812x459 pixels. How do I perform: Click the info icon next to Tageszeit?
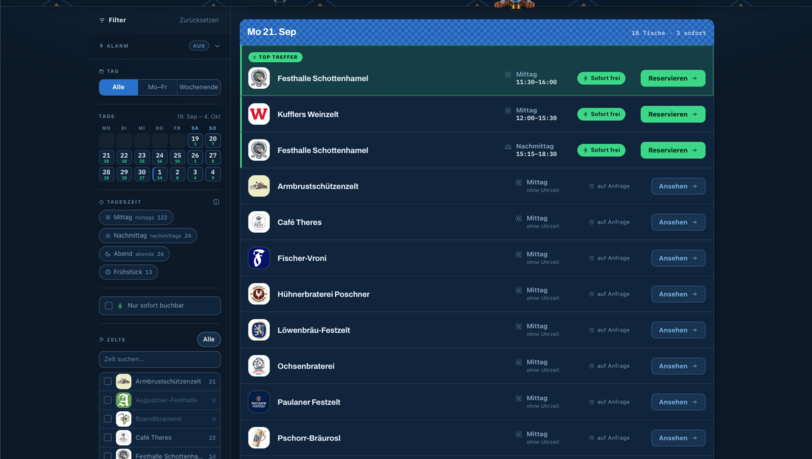tap(216, 202)
